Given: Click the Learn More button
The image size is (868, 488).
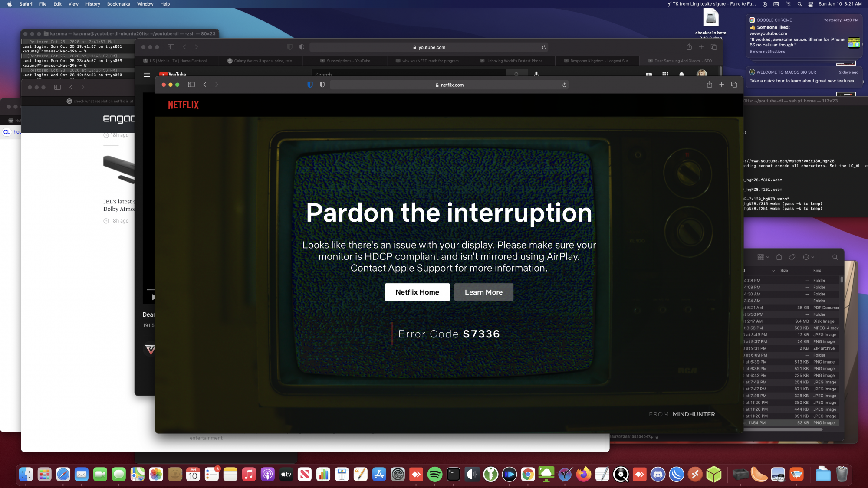Looking at the screenshot, I should coord(483,292).
